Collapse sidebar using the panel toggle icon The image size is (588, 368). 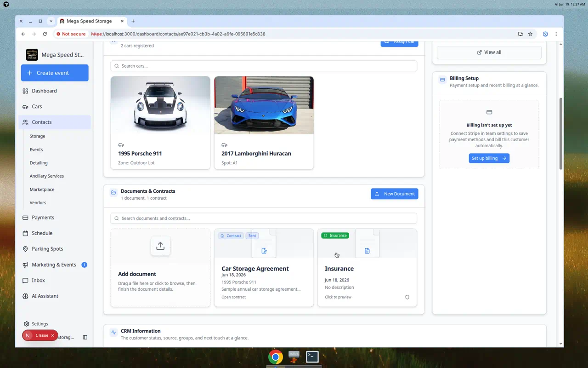tap(85, 337)
